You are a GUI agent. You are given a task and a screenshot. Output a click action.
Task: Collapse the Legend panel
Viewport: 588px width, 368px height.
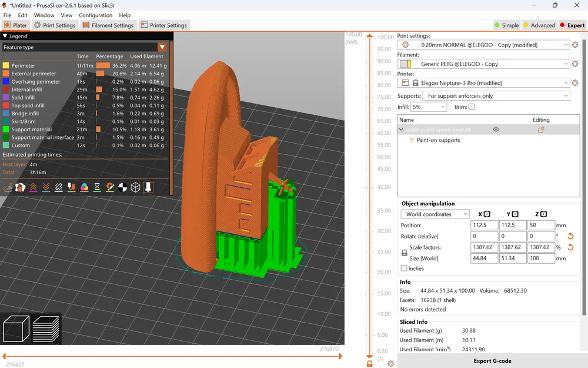pyautogui.click(x=5, y=36)
